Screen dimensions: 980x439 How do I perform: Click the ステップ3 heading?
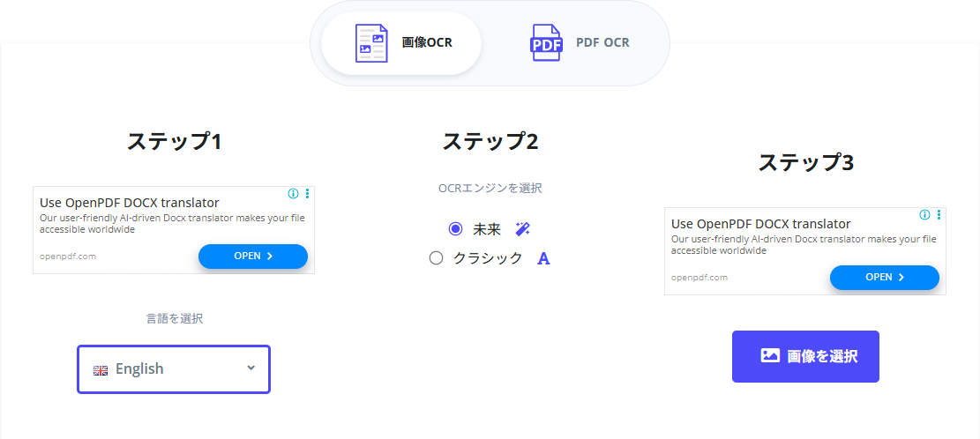pos(805,162)
